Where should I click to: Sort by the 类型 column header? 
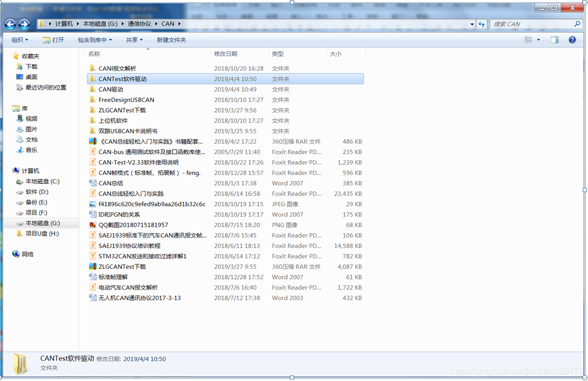click(x=278, y=54)
